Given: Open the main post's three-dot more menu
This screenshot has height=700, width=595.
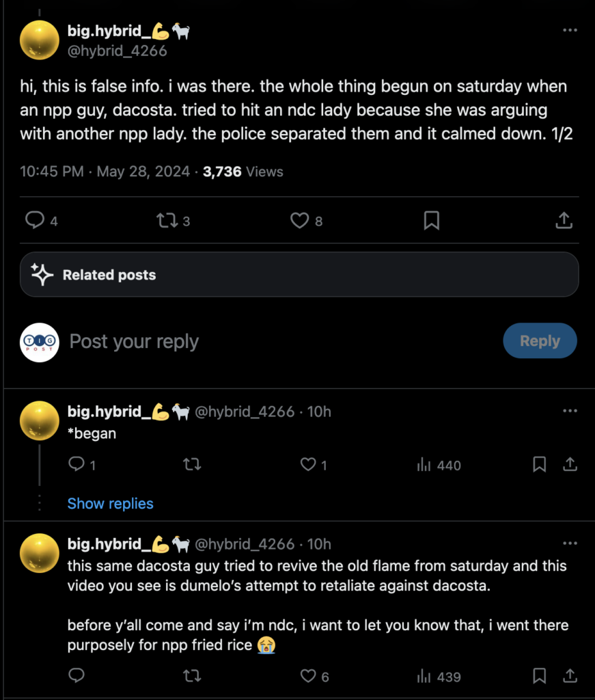Looking at the screenshot, I should pyautogui.click(x=569, y=31).
